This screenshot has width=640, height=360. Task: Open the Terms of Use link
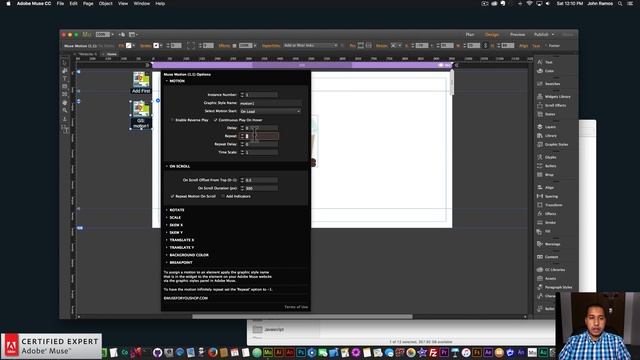[x=296, y=307]
